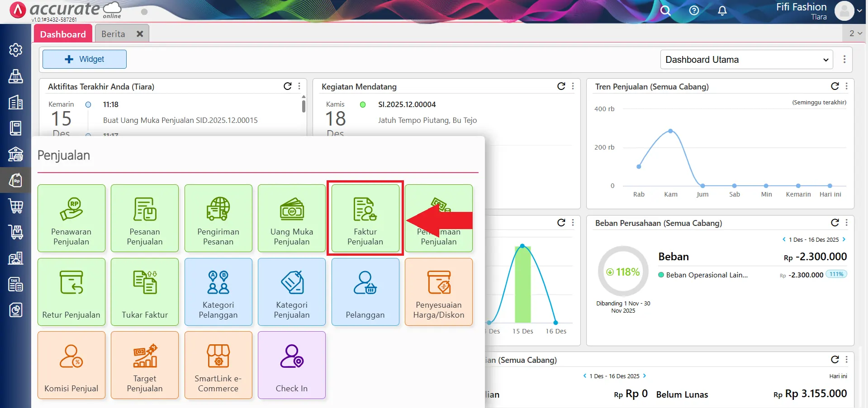Image resolution: width=868 pixels, height=408 pixels.
Task: Switch to the Berita tab
Action: tap(113, 34)
